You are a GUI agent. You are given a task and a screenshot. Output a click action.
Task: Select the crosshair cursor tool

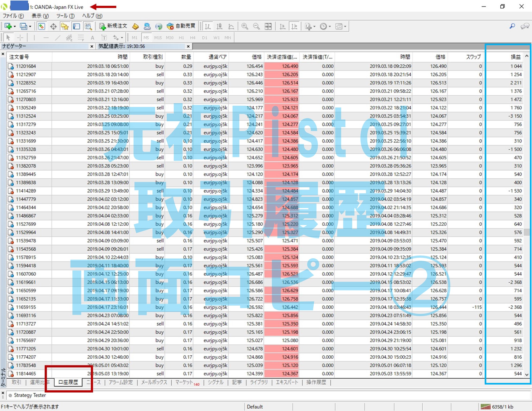click(20, 37)
